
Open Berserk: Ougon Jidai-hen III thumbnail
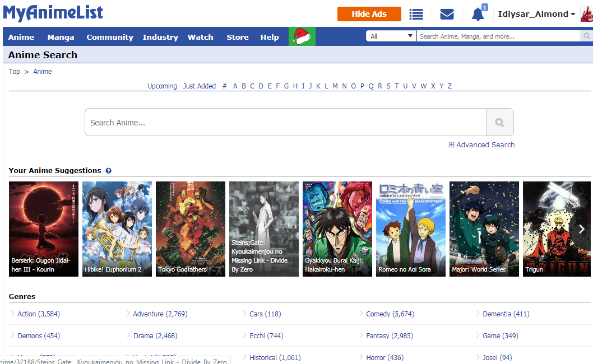[44, 229]
